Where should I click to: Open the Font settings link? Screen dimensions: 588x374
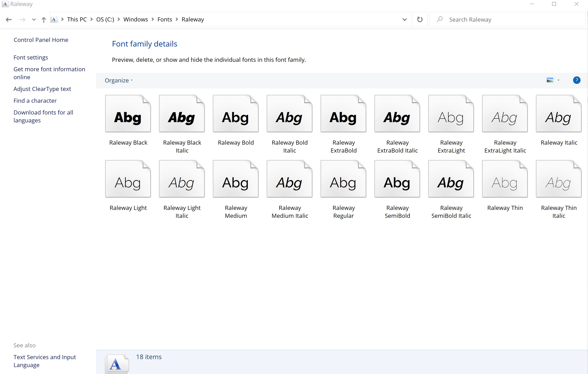31,57
